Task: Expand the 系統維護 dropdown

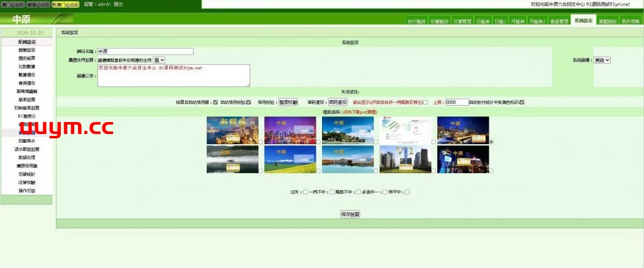Action: pos(602,60)
